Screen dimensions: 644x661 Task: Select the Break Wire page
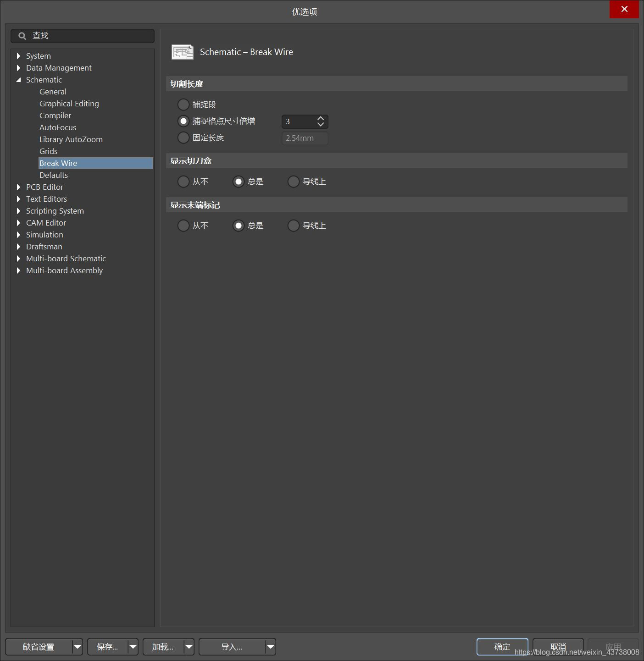(x=96, y=163)
